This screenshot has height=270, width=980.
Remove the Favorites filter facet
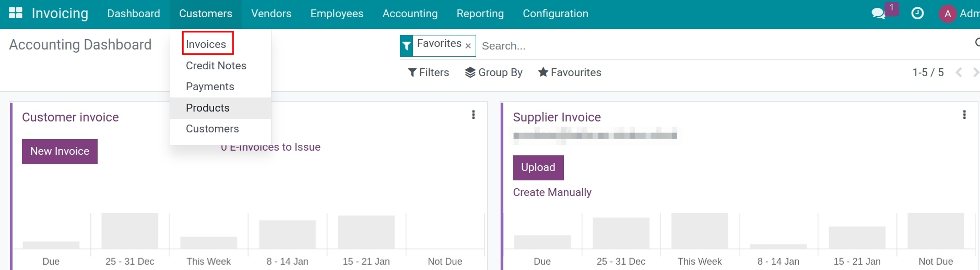pos(468,46)
